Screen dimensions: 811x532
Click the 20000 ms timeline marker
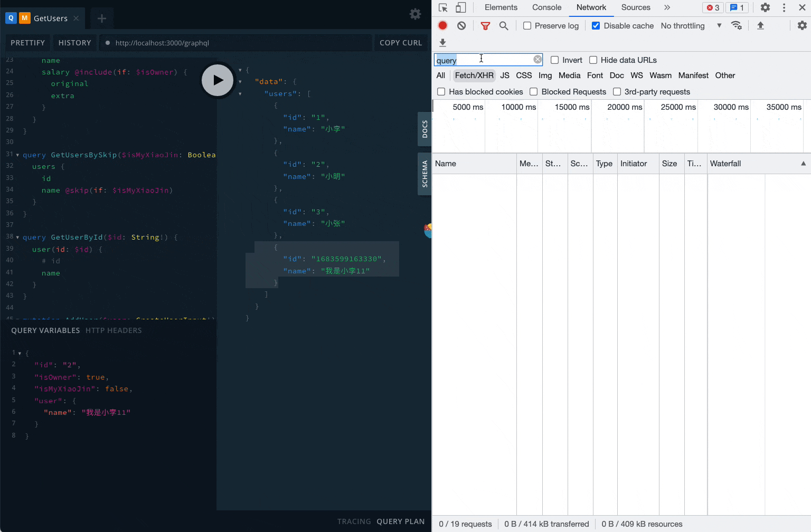(x=625, y=107)
